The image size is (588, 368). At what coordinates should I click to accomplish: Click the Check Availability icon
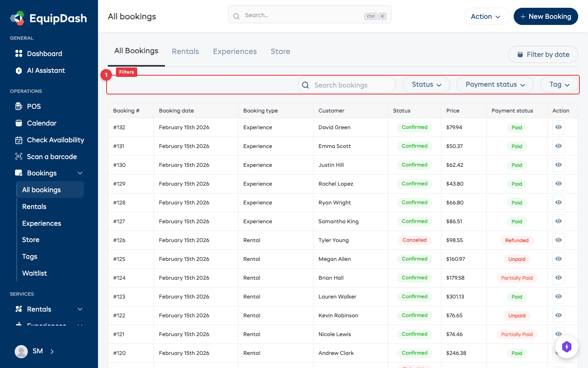coord(19,140)
